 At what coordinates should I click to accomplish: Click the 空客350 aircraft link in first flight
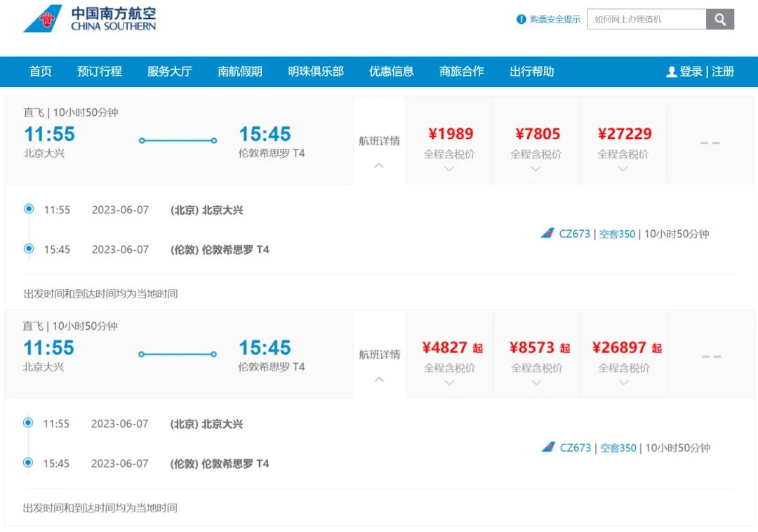[617, 234]
